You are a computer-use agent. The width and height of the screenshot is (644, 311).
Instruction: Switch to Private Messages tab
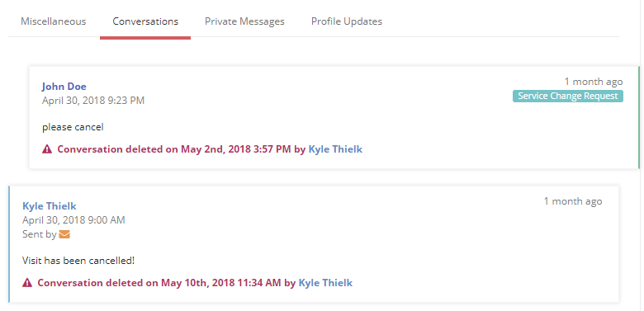pos(244,21)
